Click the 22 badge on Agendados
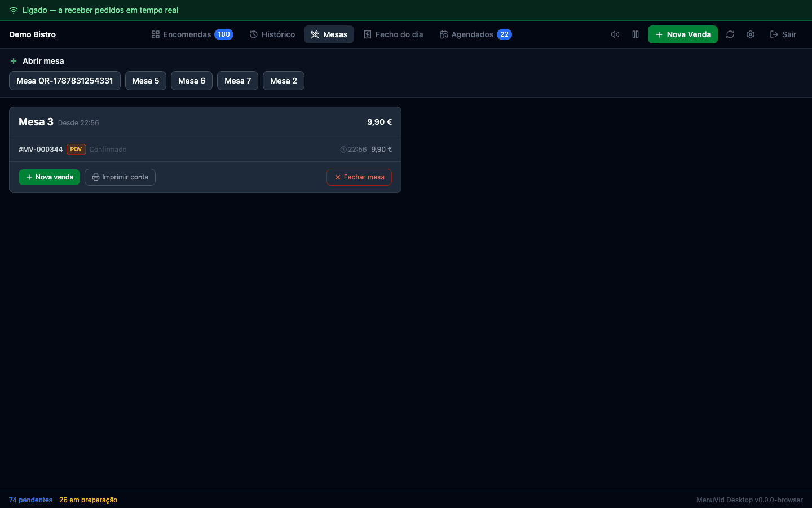Viewport: 812px width, 508px height. 504,34
